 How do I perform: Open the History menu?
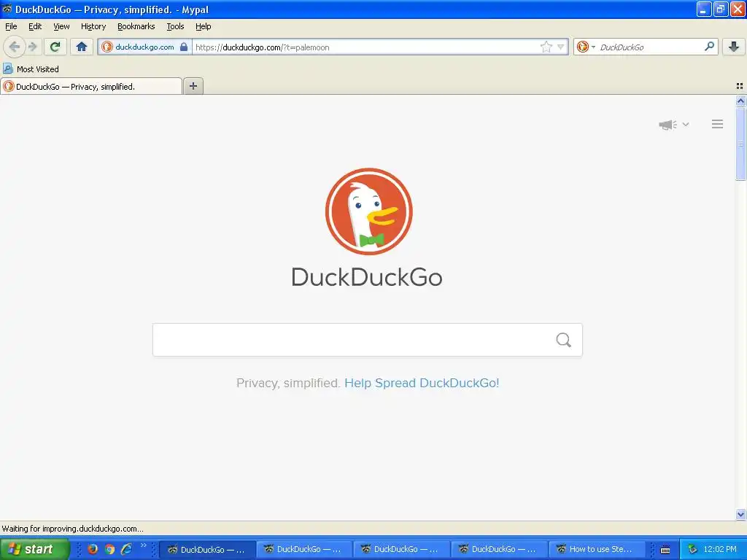pos(93,26)
